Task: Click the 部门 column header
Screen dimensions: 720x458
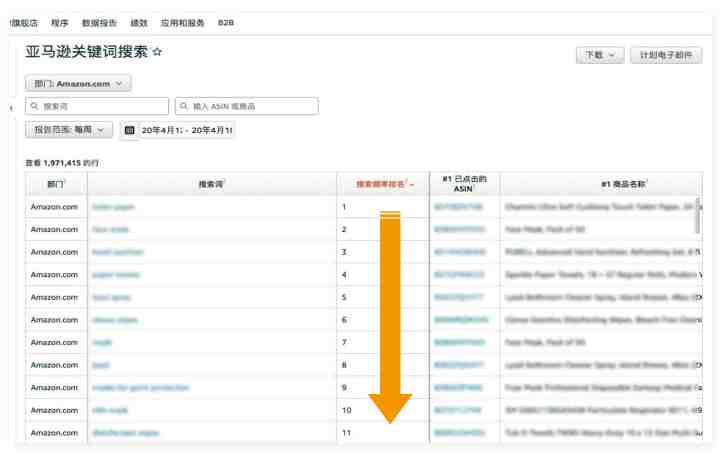Action: click(55, 184)
